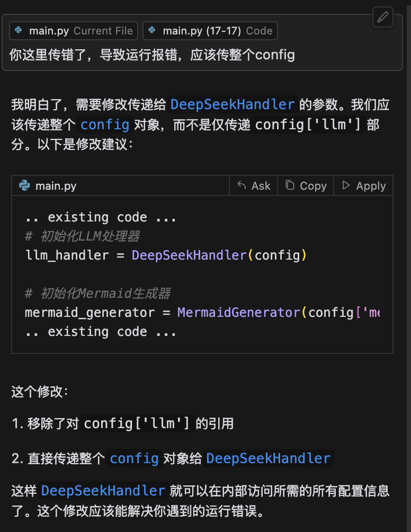The height and width of the screenshot is (532, 411).
Task: Select the MermaidGenerator line in the code block
Action: pyautogui.click(x=201, y=313)
